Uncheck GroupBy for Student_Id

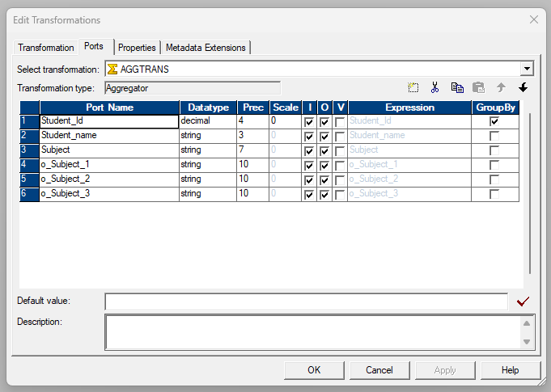[x=494, y=121]
